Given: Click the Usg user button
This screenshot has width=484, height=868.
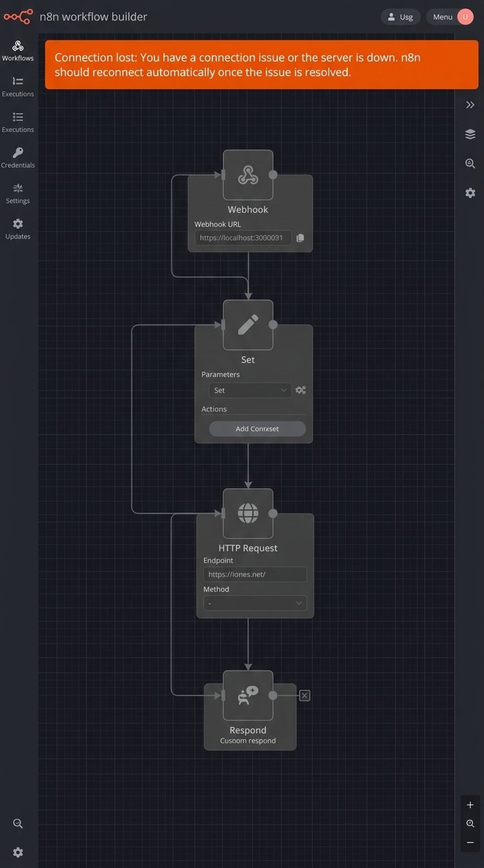Looking at the screenshot, I should tap(401, 17).
